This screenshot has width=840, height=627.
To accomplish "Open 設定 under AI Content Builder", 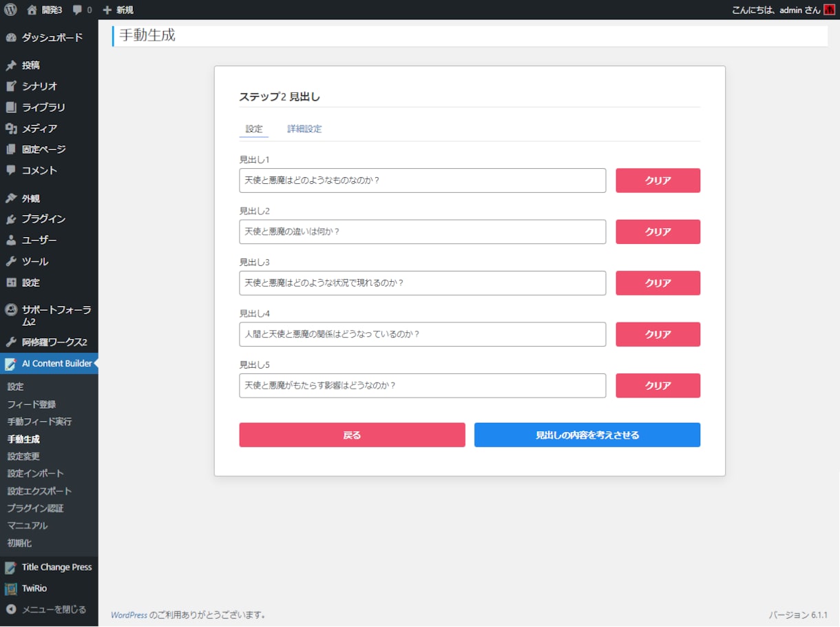I will [15, 387].
